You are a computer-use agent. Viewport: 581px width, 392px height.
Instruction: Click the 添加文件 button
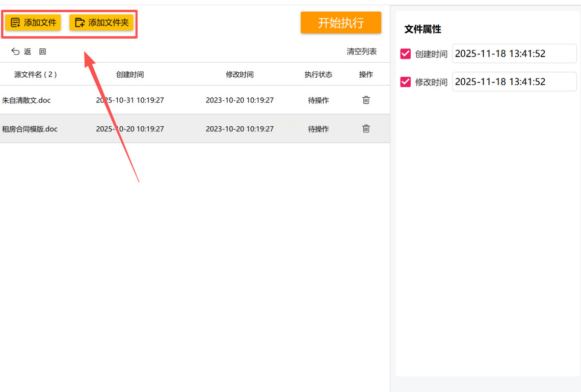coord(33,22)
